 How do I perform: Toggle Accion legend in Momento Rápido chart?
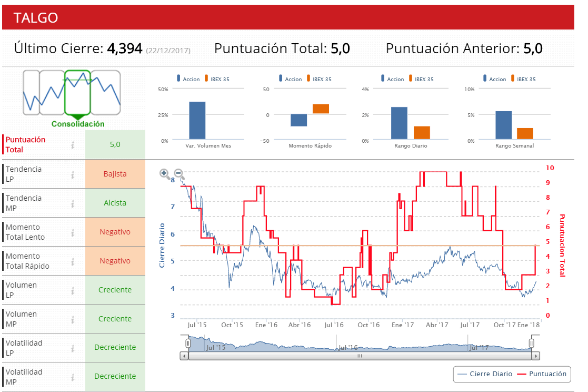(x=290, y=79)
